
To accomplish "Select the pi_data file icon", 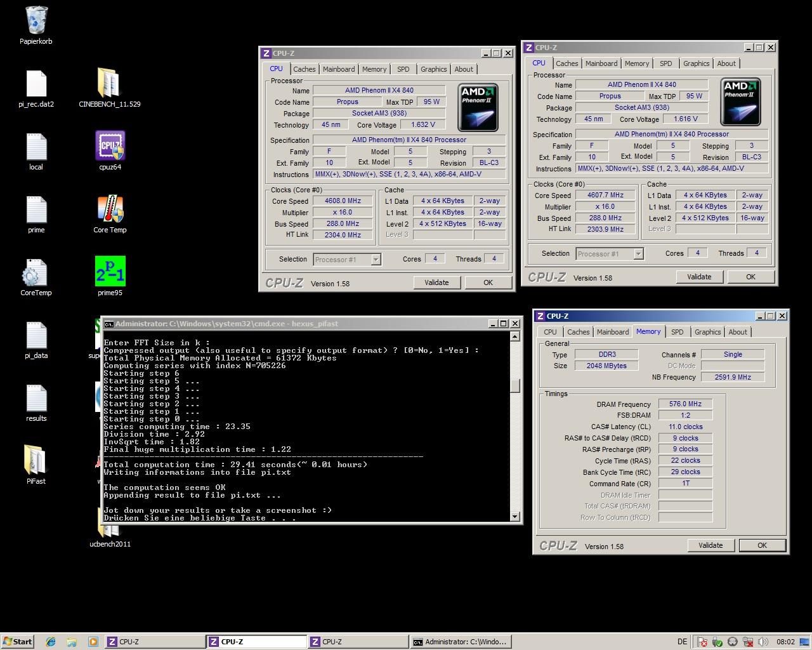I will tap(36, 335).
